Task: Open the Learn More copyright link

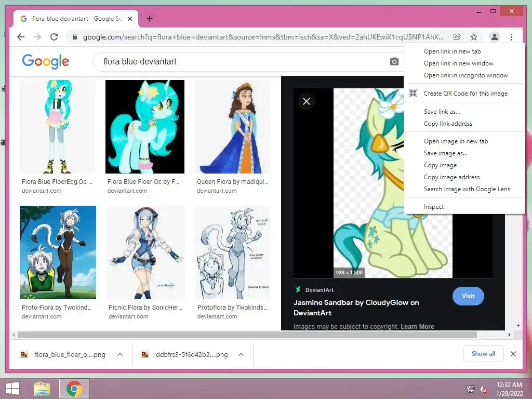Action: point(417,326)
